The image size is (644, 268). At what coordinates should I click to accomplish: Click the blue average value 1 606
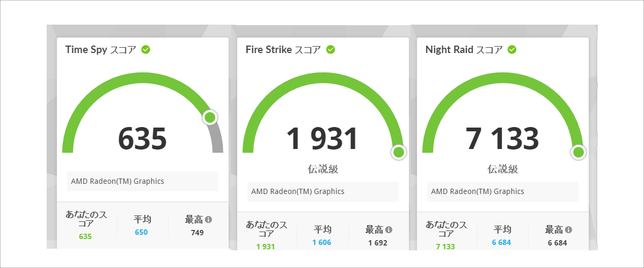322,243
